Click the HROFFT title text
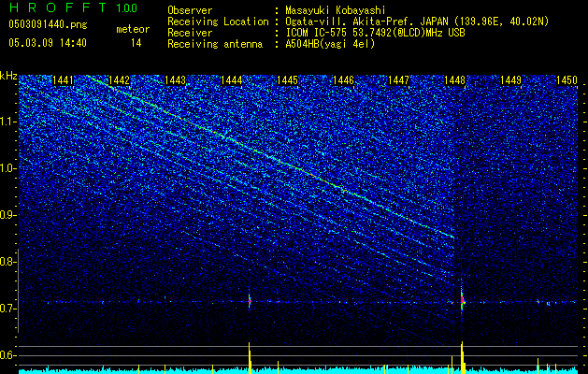Image resolution: width=588 pixels, height=374 pixels. pyautogui.click(x=58, y=7)
